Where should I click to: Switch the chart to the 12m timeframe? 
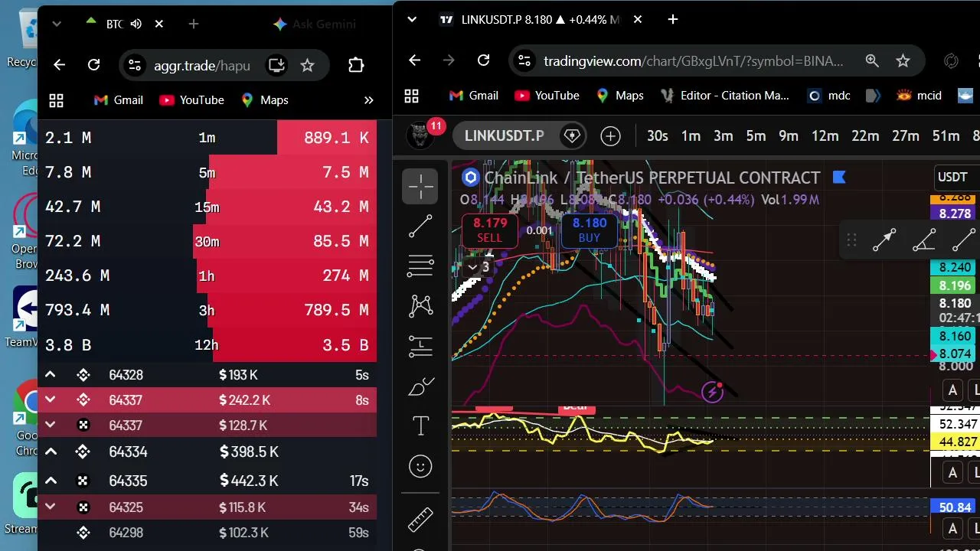(825, 136)
